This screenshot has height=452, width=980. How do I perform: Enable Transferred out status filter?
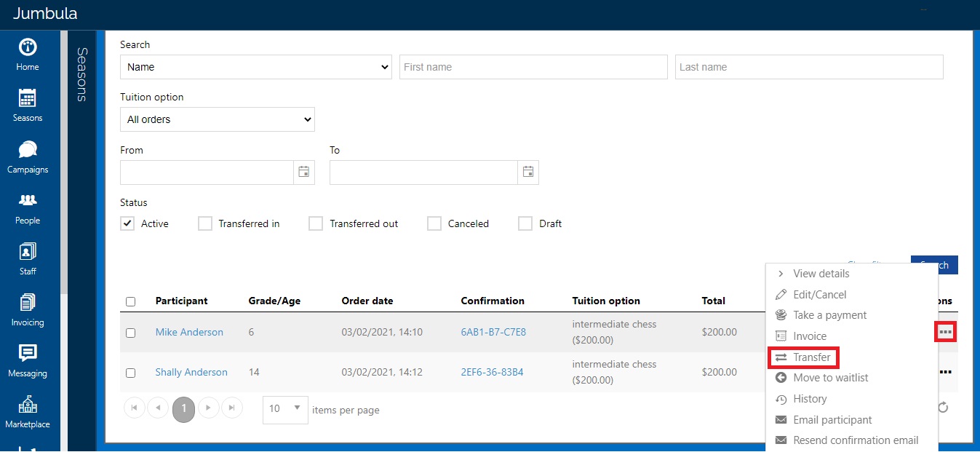(x=316, y=223)
